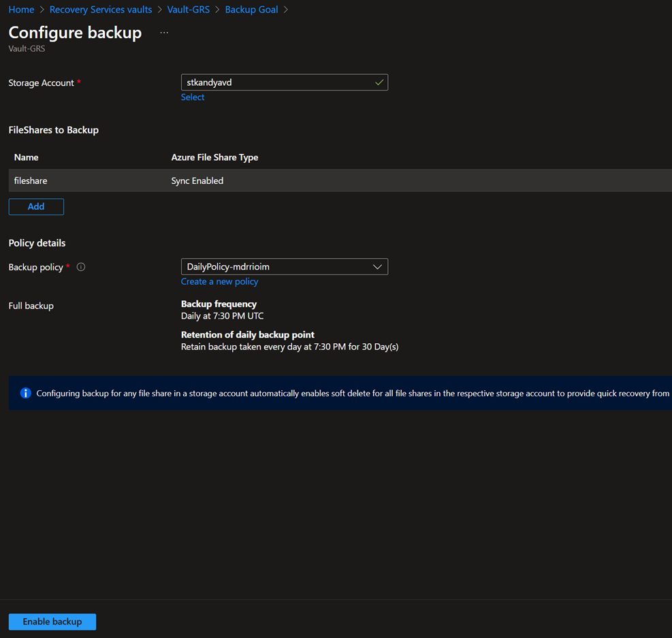Click the info icon next to Backup policy

(81, 267)
